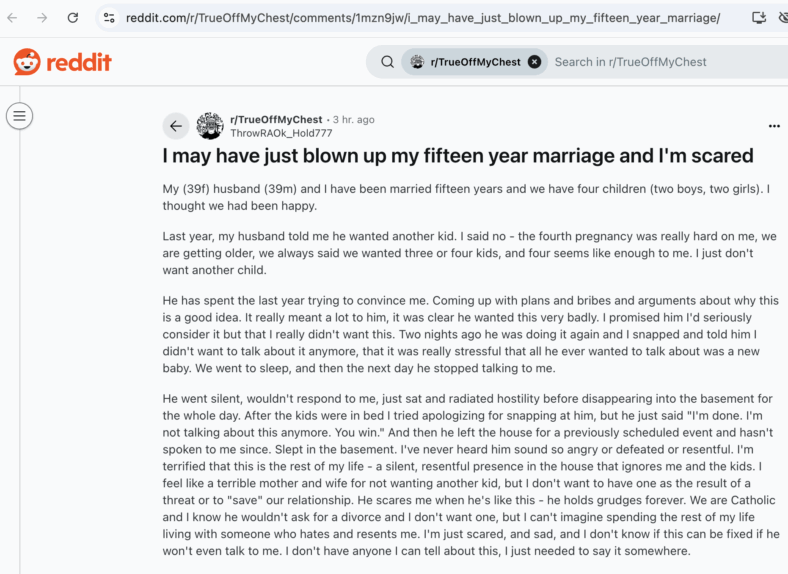Click the 3 hr. ago timestamp

click(353, 120)
